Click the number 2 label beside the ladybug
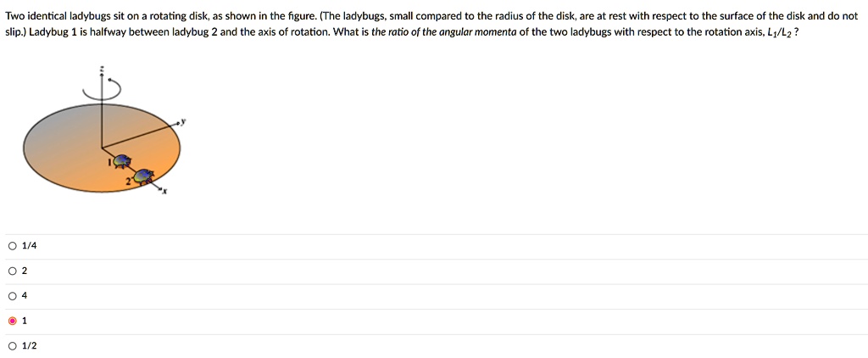This screenshot has width=868, height=358. tap(128, 180)
